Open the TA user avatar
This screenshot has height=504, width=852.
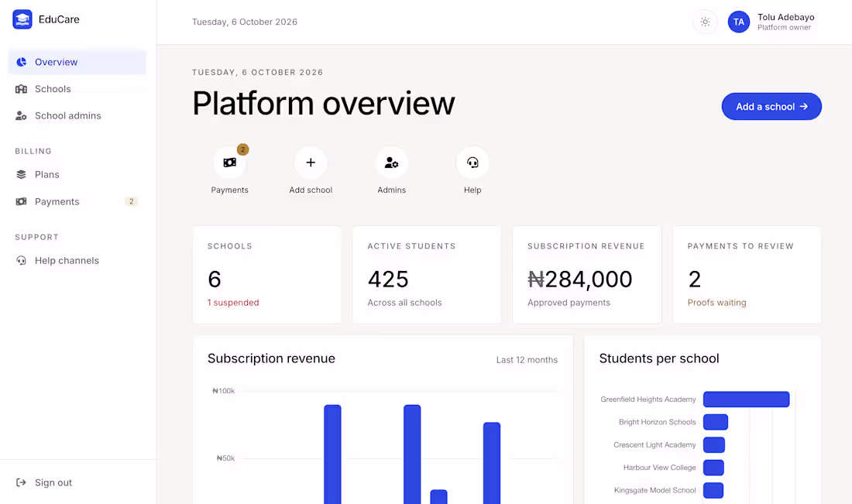pyautogui.click(x=738, y=22)
